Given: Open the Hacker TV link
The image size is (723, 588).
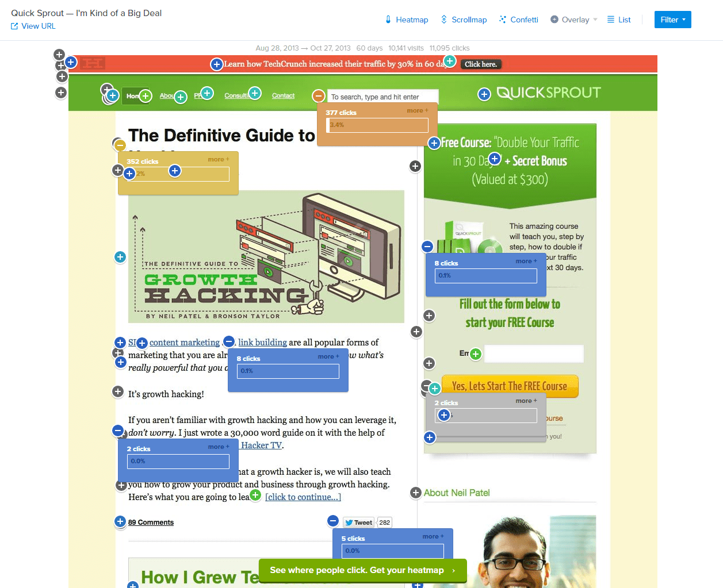Looking at the screenshot, I should click(262, 445).
